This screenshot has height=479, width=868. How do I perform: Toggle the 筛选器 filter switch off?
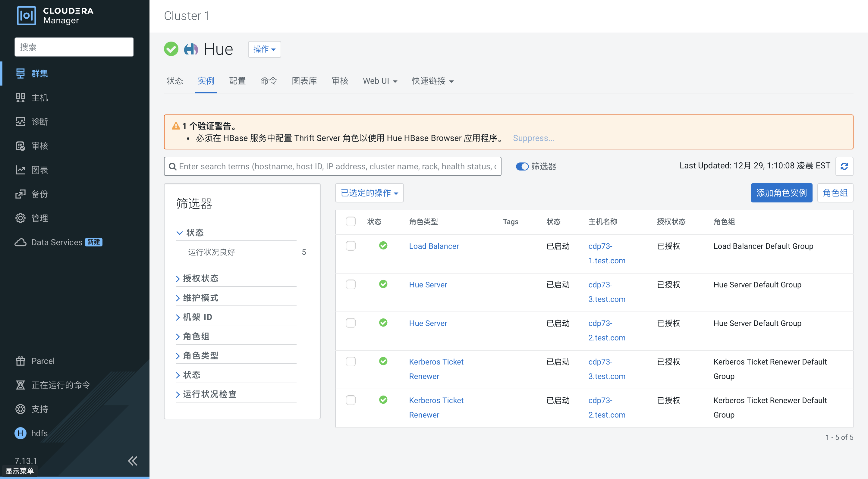click(x=522, y=166)
